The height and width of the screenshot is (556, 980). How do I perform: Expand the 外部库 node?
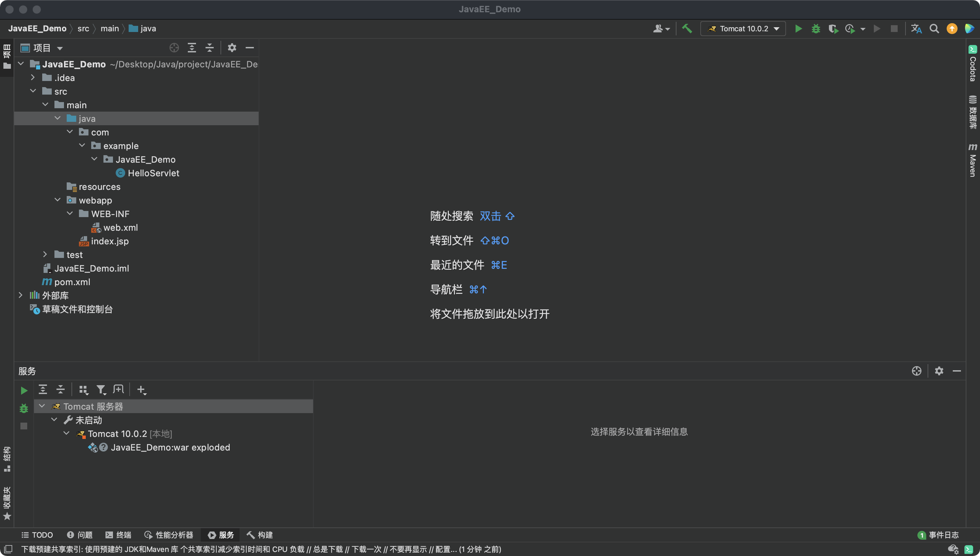coord(21,295)
